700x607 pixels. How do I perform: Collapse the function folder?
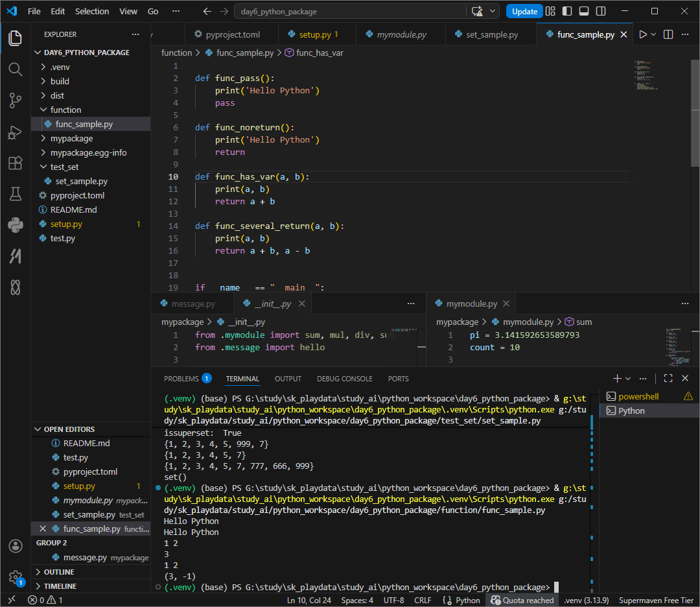[x=91, y=110]
